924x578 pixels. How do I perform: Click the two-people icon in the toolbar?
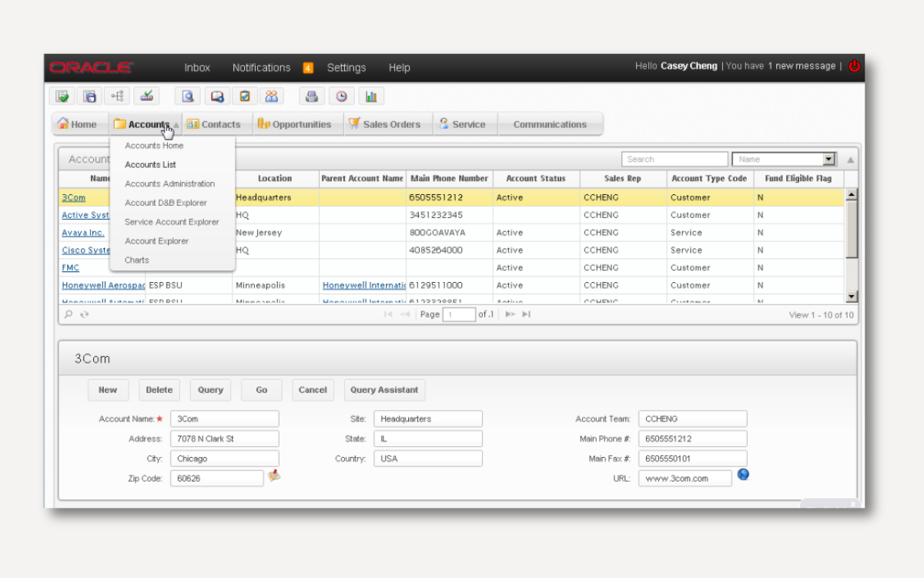point(271,96)
